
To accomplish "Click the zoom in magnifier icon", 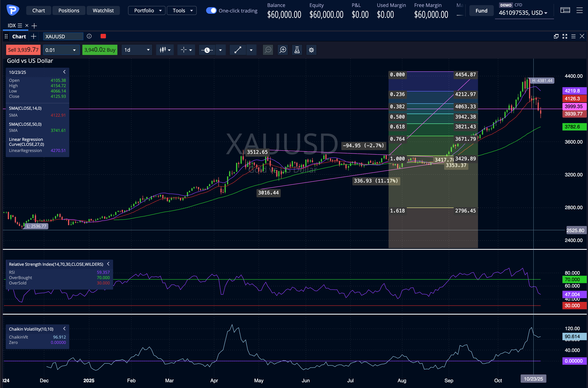I will 283,50.
